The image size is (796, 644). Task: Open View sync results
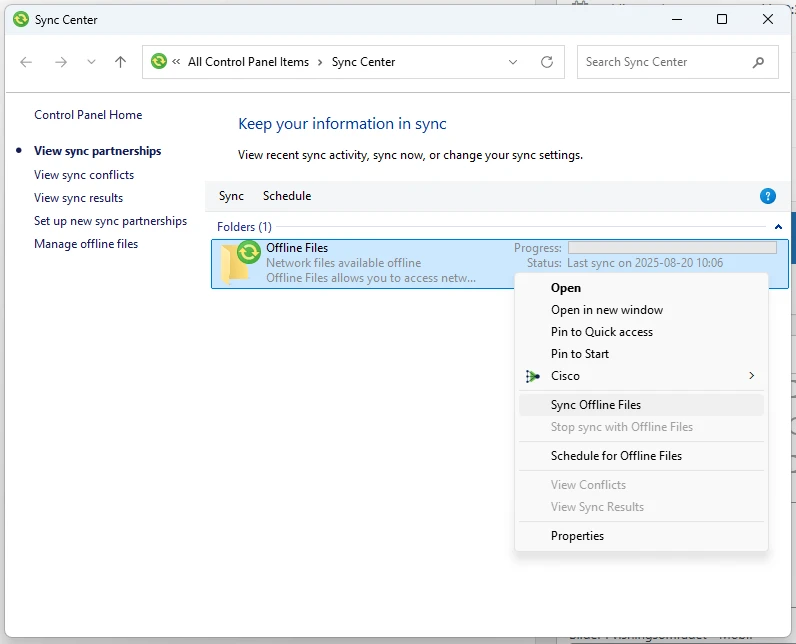pyautogui.click(x=79, y=198)
